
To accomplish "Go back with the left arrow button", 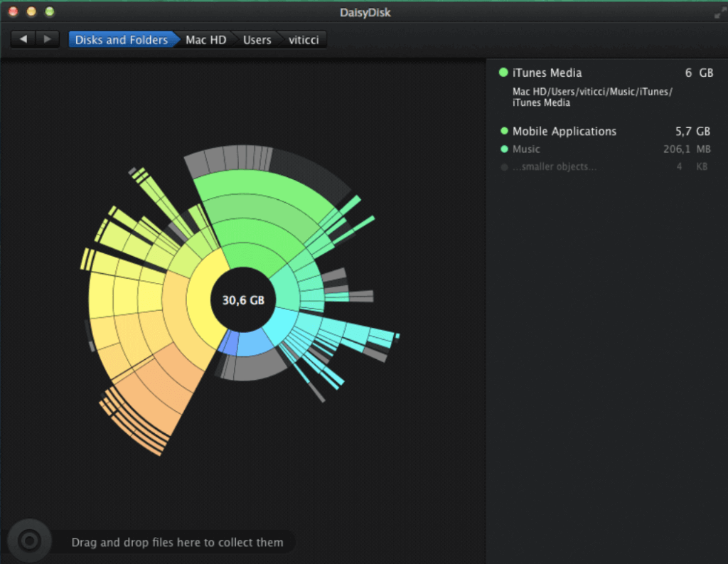I will point(23,40).
